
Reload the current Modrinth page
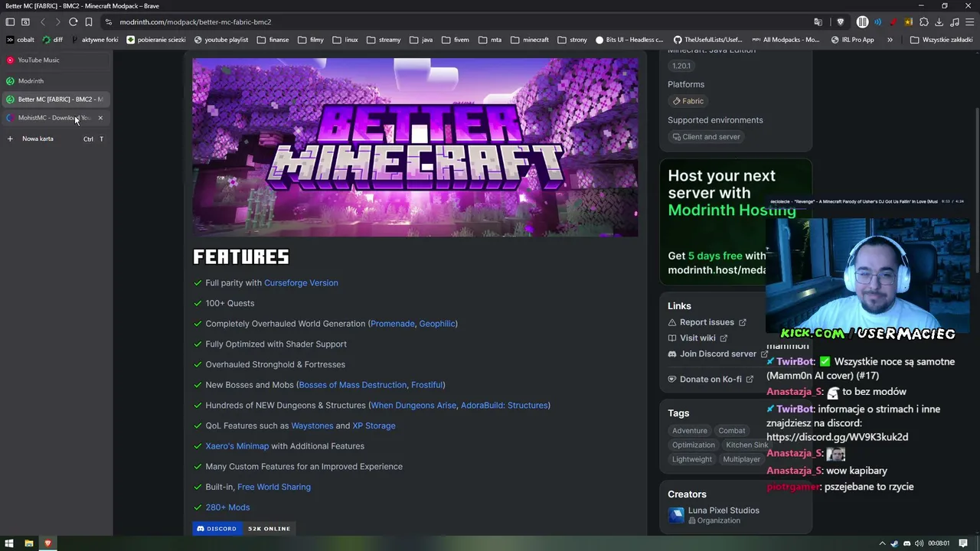73,22
